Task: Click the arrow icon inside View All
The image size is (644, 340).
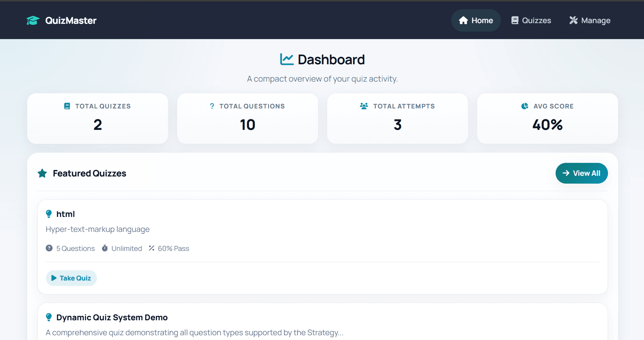Action: (566, 173)
